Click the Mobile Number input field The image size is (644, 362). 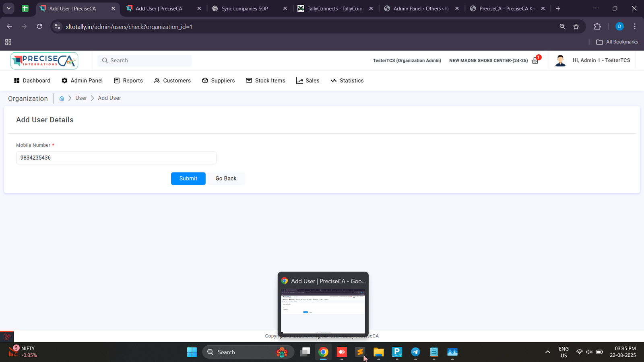pyautogui.click(x=116, y=158)
